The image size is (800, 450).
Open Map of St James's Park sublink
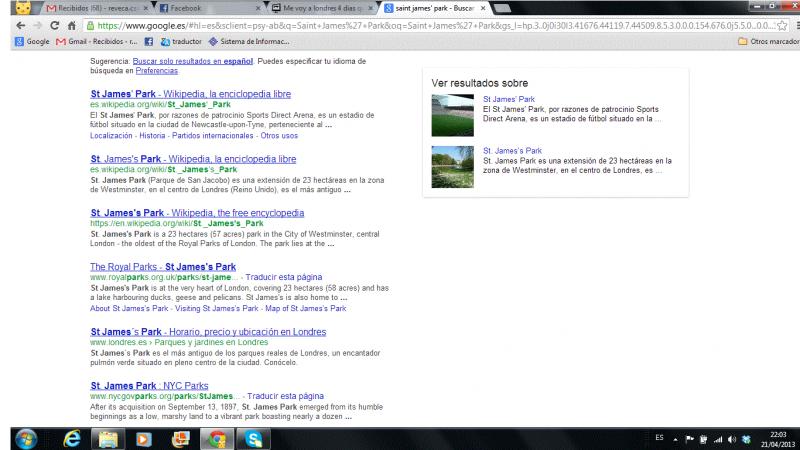pyautogui.click(x=306, y=309)
